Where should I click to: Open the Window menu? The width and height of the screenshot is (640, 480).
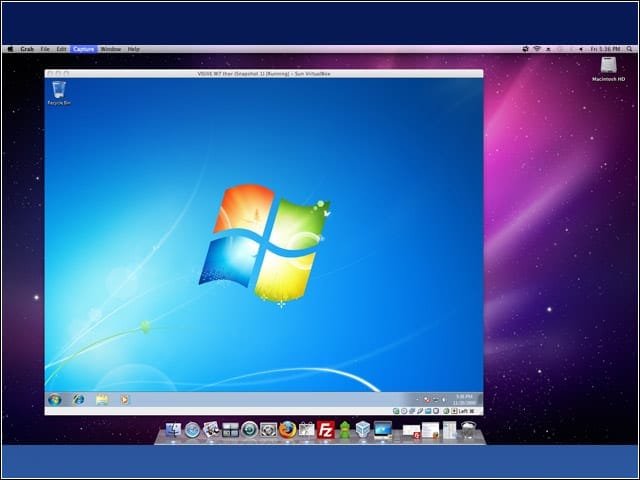coord(110,49)
